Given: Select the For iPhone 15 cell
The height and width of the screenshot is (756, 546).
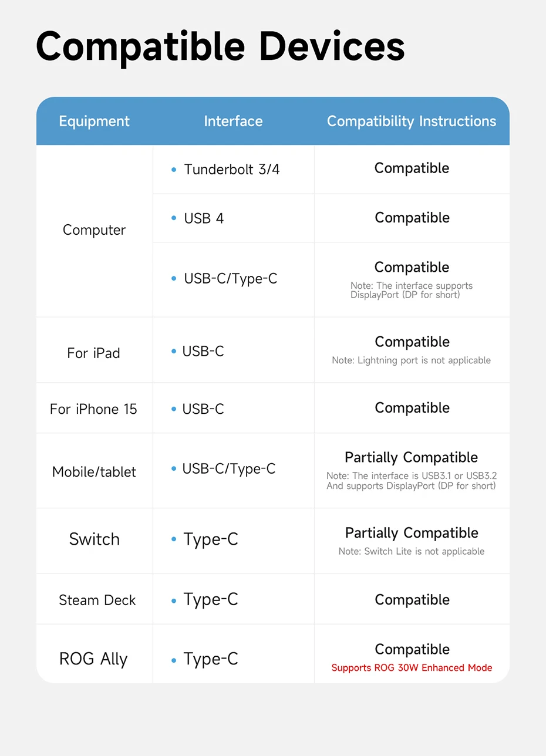Looking at the screenshot, I should pyautogui.click(x=93, y=409).
